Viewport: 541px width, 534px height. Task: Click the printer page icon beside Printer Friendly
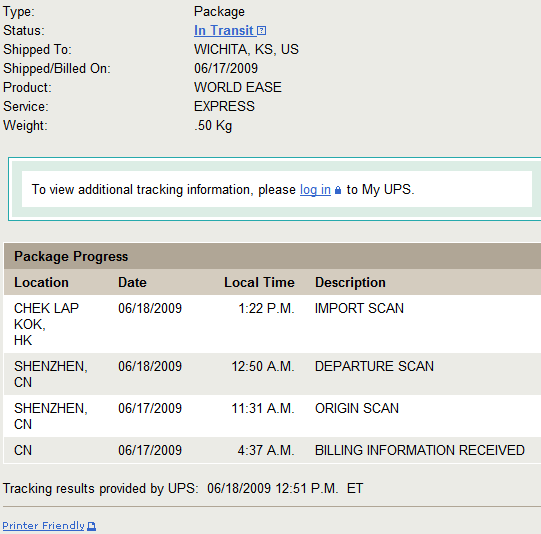click(91, 526)
